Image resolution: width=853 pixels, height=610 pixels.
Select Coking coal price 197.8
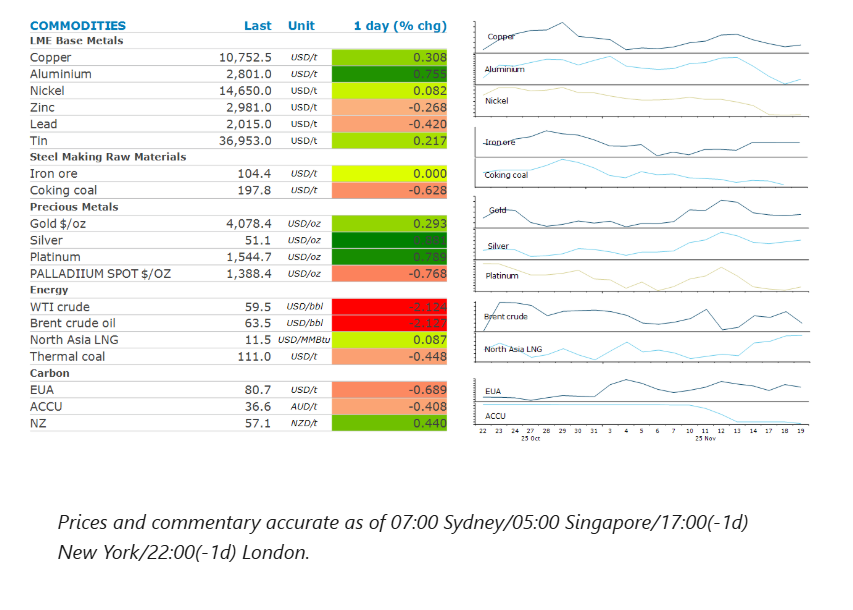coord(255,190)
